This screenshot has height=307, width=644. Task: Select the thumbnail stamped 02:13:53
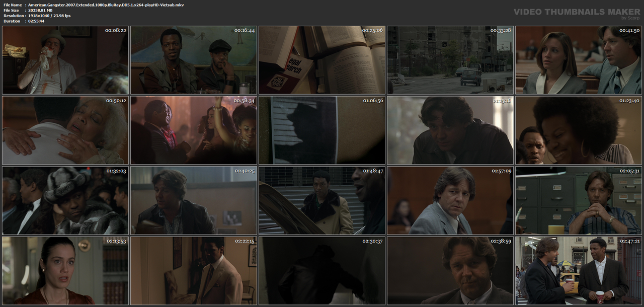tap(65, 271)
